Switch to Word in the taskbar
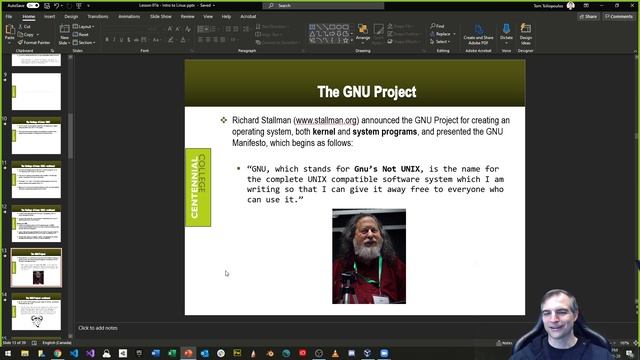The height and width of the screenshot is (360, 640). point(156,353)
